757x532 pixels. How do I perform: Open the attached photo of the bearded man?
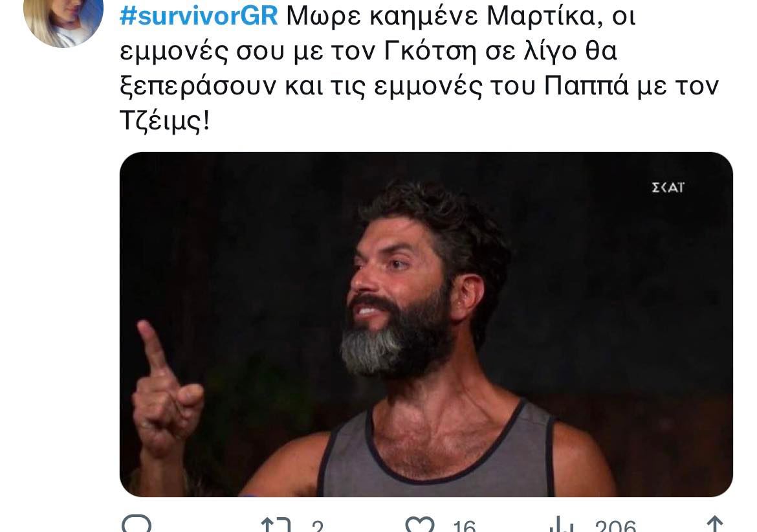click(426, 324)
